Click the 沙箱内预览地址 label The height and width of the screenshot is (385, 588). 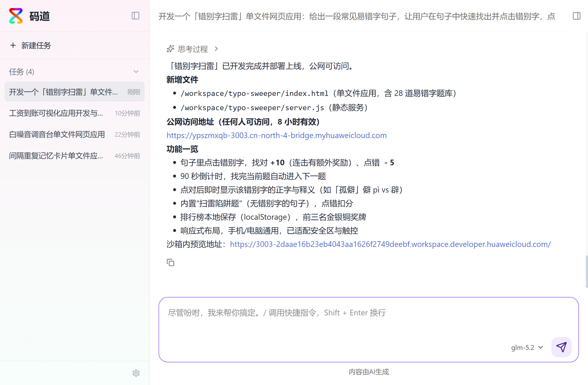coord(196,244)
